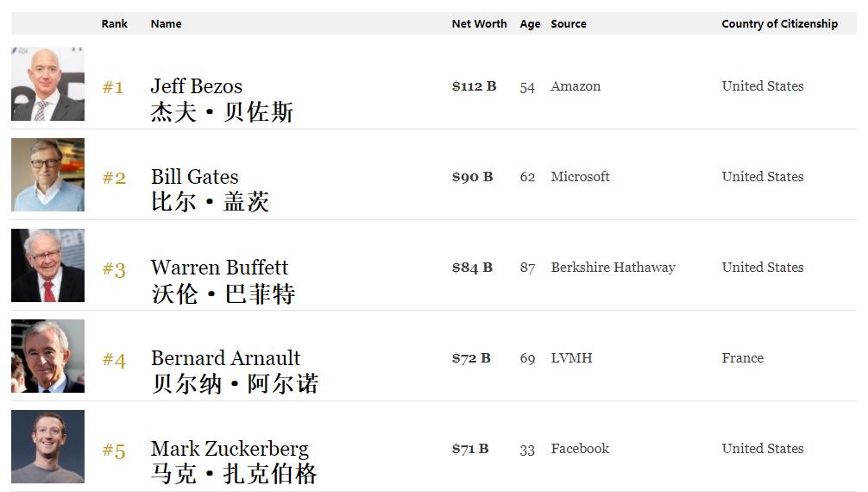Sort by the Rank column header
The height and width of the screenshot is (492, 868).
pyautogui.click(x=114, y=24)
